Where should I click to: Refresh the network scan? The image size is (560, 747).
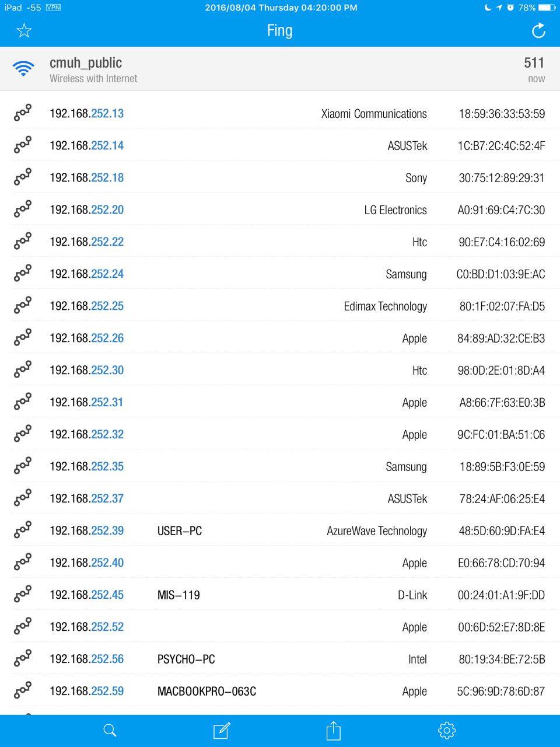coord(538,30)
